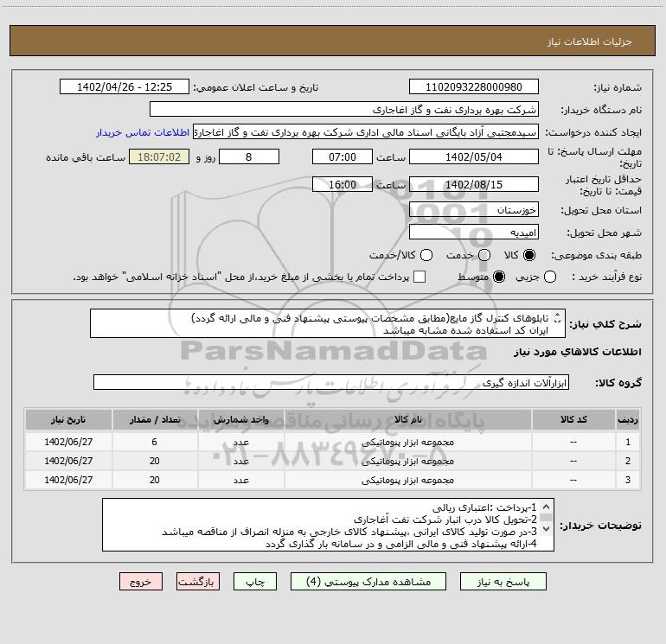Click the تاریخ نیاز column header

[x=68, y=419]
